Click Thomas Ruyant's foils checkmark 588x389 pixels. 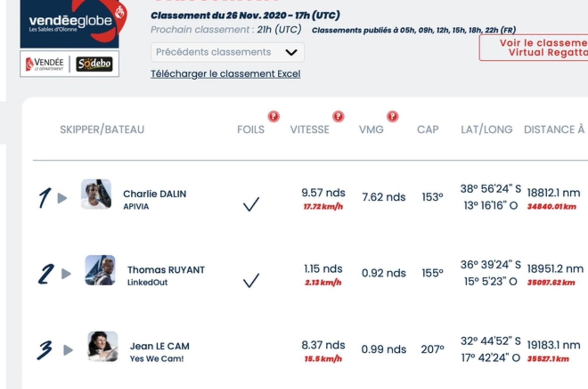pyautogui.click(x=251, y=280)
